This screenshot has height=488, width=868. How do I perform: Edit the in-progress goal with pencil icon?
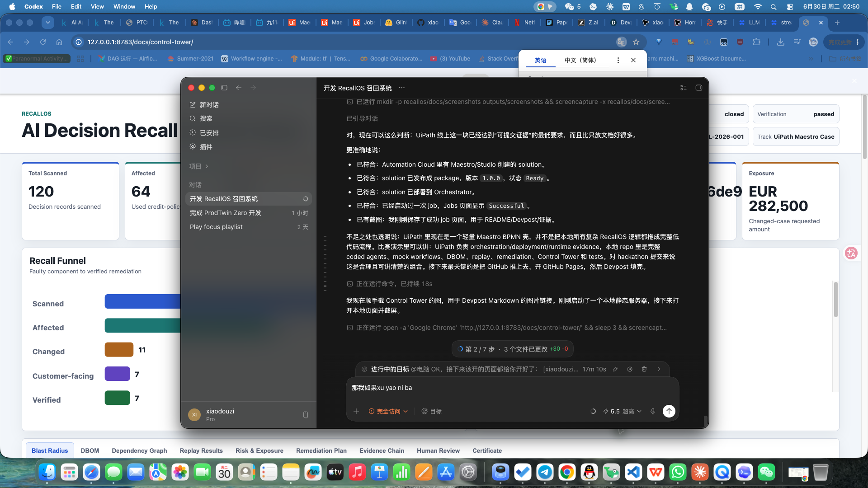pyautogui.click(x=615, y=369)
